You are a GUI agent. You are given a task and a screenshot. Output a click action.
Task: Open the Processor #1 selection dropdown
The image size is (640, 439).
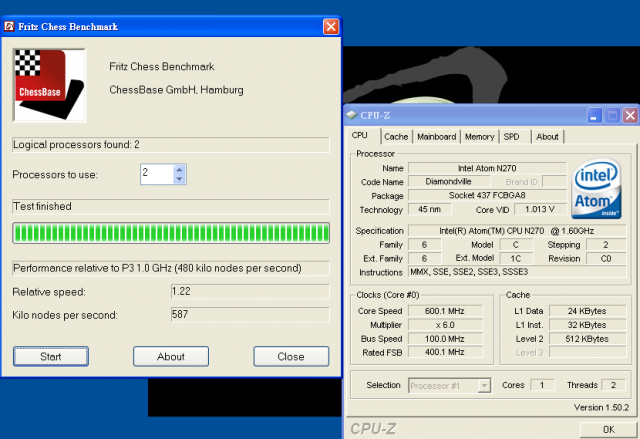484,386
